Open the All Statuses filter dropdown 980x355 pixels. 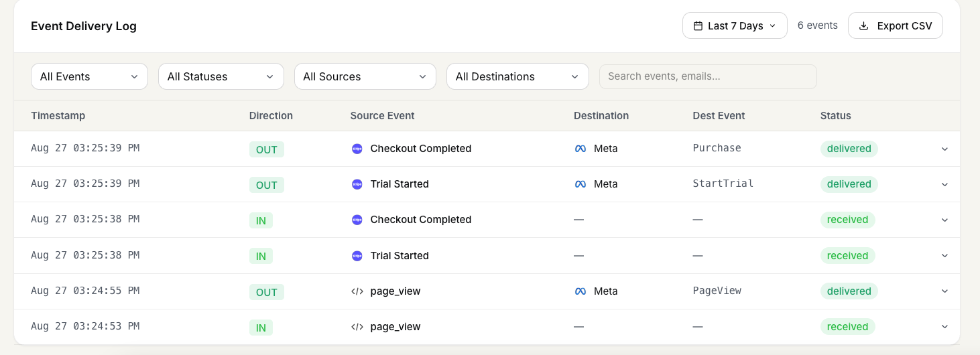[221, 76]
